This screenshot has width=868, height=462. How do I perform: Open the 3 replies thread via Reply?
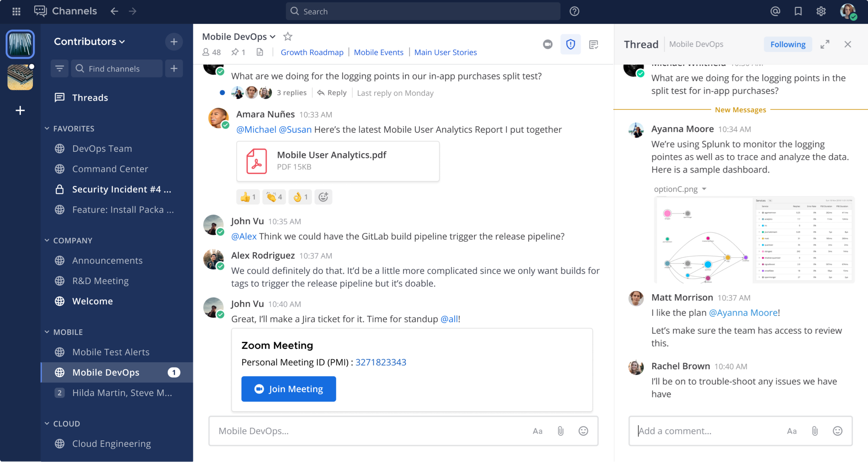pos(332,92)
